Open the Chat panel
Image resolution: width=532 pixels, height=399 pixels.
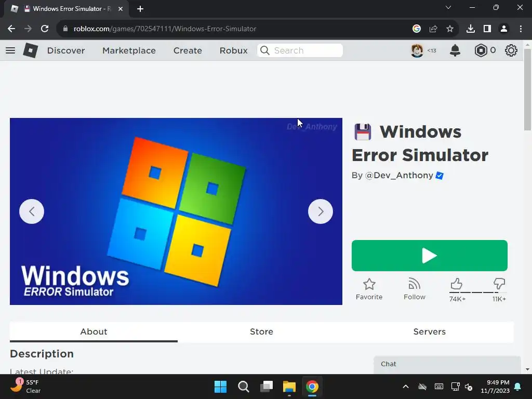[x=447, y=364]
